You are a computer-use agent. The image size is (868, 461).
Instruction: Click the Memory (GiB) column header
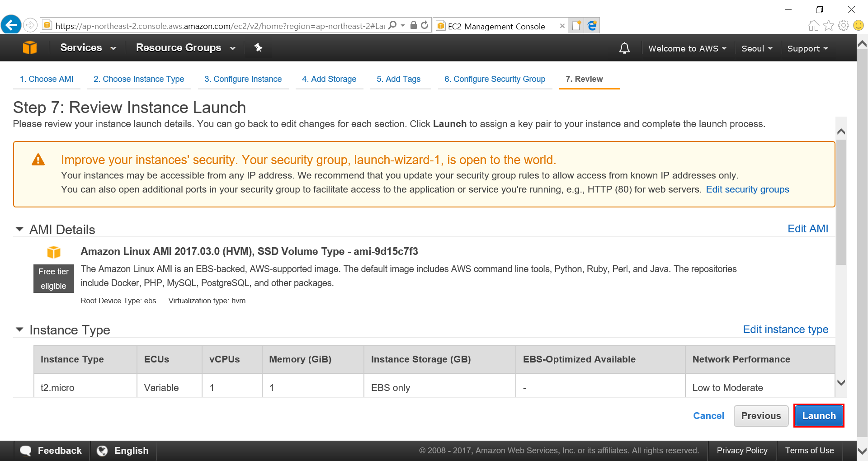[313, 359]
